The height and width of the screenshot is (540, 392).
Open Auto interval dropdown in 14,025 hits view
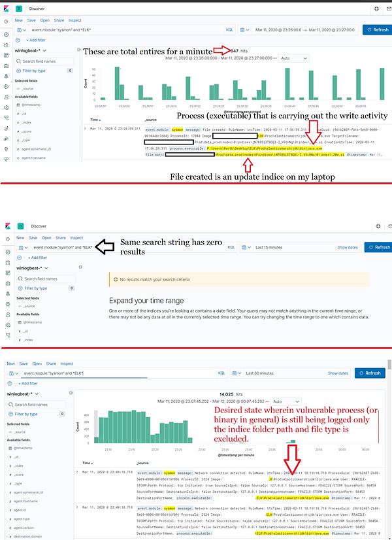(286, 401)
